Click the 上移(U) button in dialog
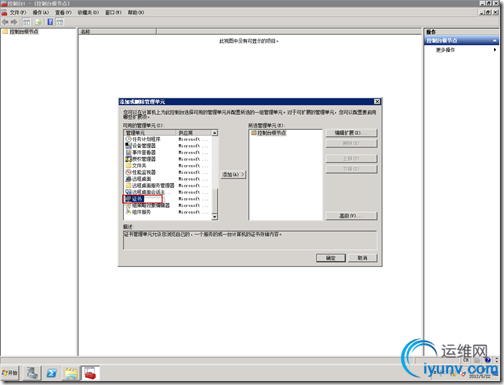The height and width of the screenshot is (385, 504). (x=351, y=158)
